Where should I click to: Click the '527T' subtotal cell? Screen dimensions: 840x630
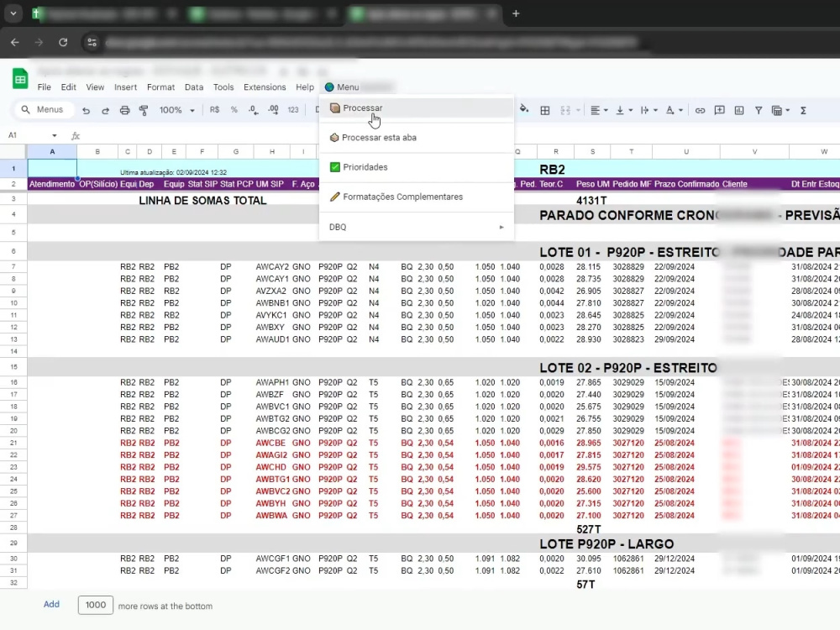(x=588, y=529)
